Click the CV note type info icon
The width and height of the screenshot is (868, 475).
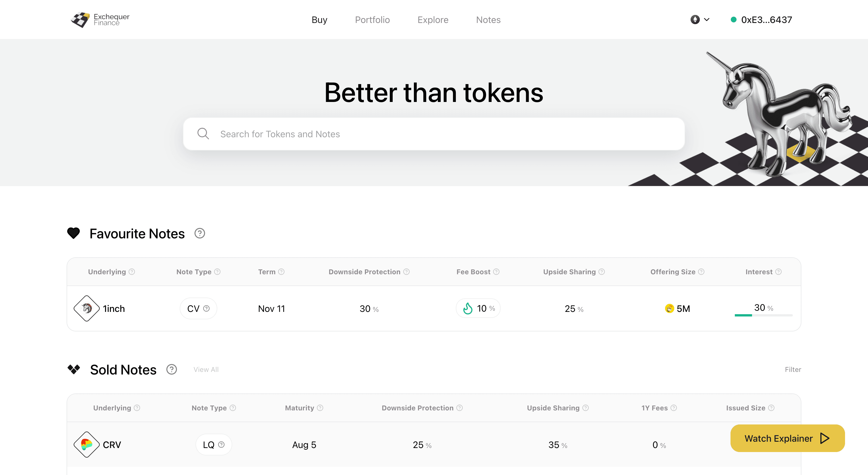pos(207,308)
